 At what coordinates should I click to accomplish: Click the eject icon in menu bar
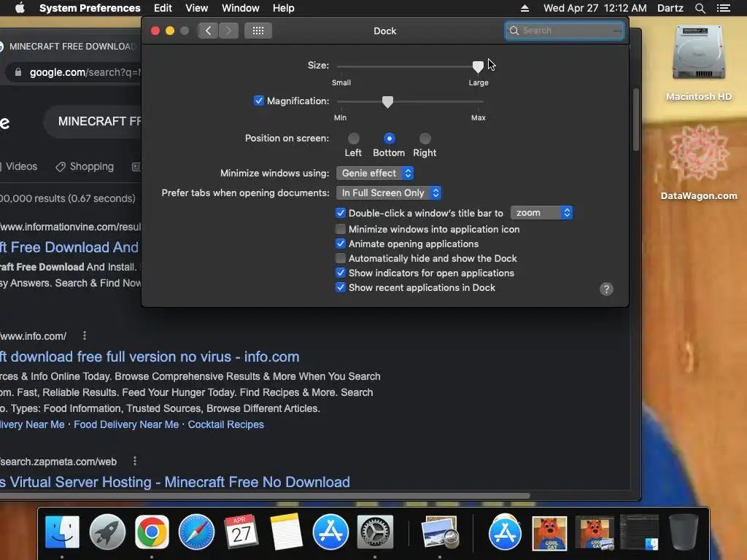point(525,8)
